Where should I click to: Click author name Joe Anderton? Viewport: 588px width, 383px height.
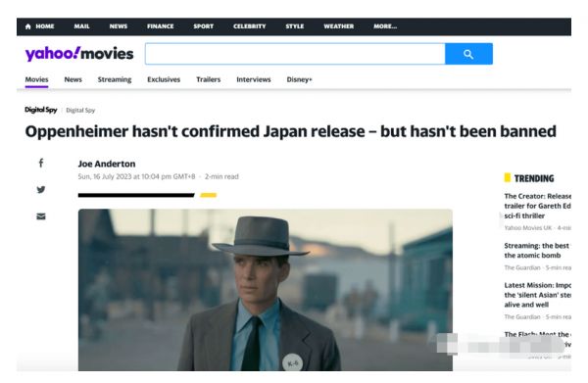pos(107,164)
